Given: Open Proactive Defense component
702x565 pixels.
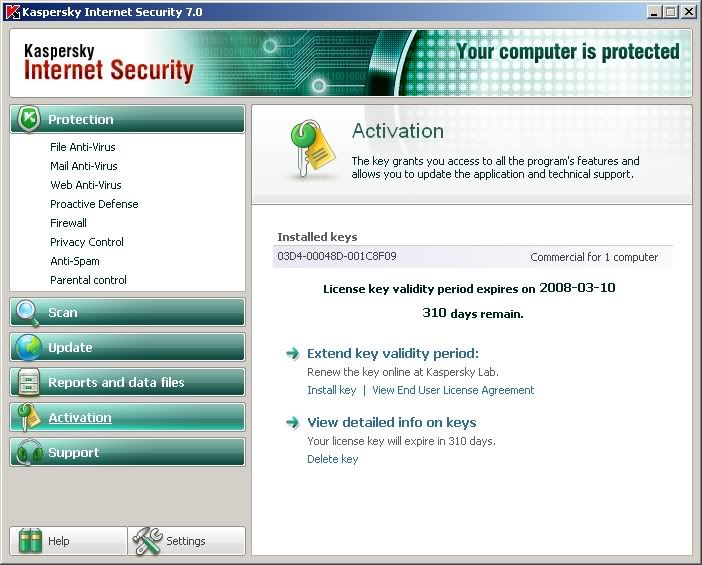Looking at the screenshot, I should coord(94,204).
